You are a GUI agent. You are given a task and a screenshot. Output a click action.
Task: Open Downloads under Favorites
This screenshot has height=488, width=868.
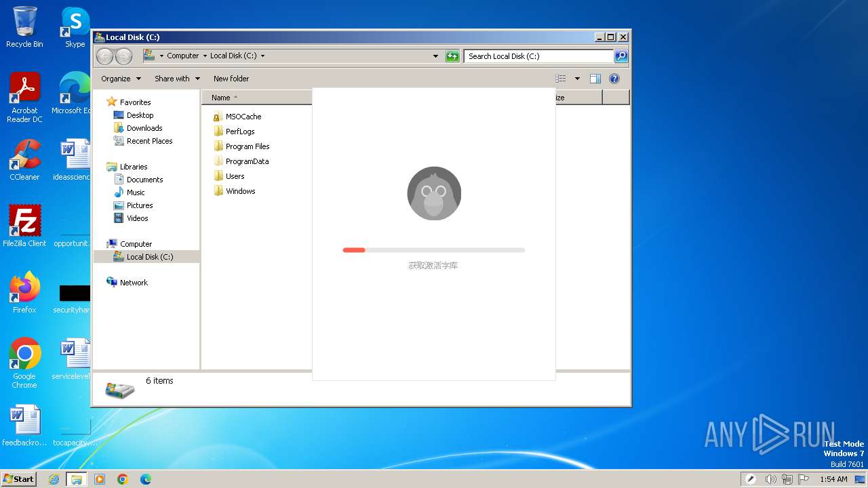tap(138, 128)
